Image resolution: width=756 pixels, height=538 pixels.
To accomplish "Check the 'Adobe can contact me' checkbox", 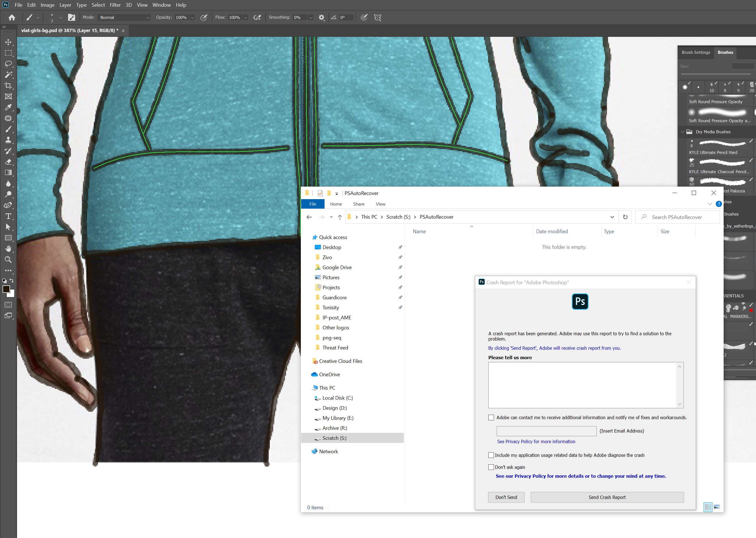I will [x=491, y=418].
